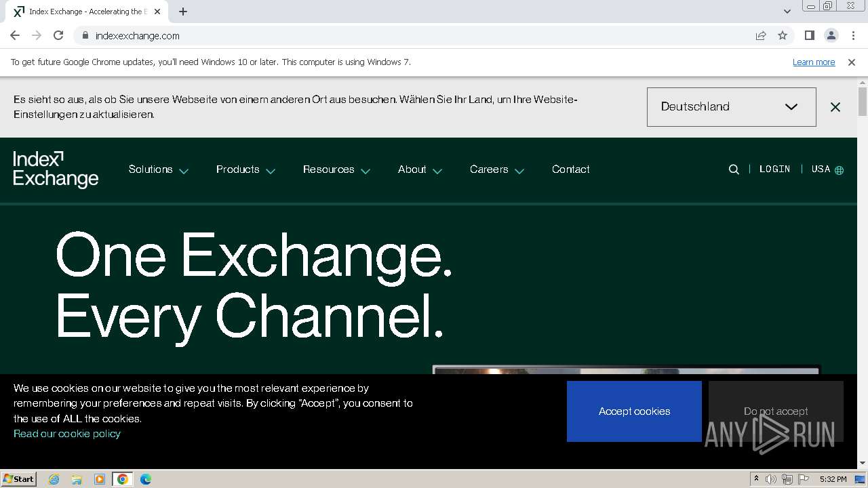
Task: Click the LOGIN link
Action: point(775,169)
